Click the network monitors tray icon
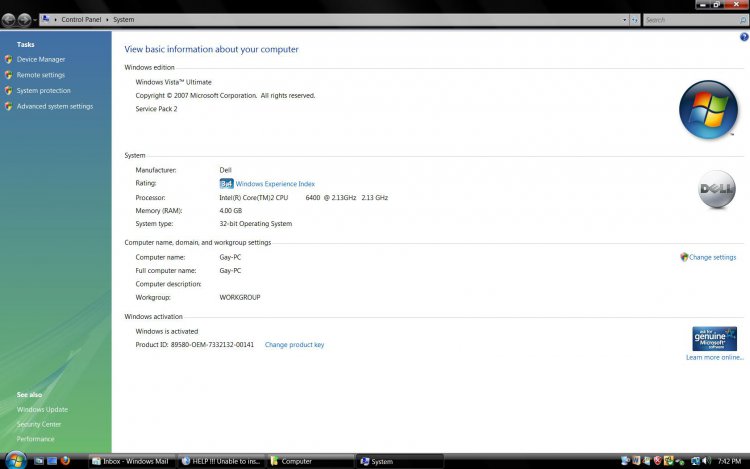 tap(696, 460)
